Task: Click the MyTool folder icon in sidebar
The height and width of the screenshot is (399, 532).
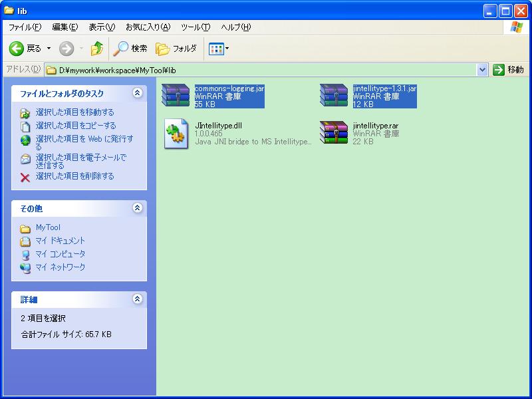Action: [25, 229]
